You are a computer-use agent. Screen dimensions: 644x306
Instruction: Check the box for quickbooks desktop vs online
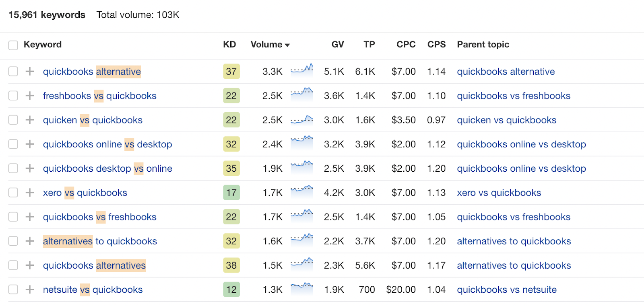pos(13,168)
